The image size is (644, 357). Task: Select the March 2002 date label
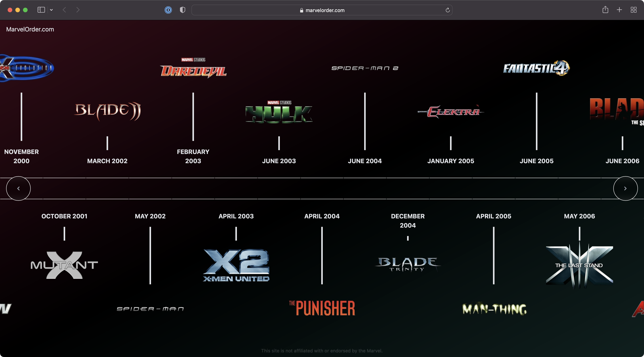[107, 161]
